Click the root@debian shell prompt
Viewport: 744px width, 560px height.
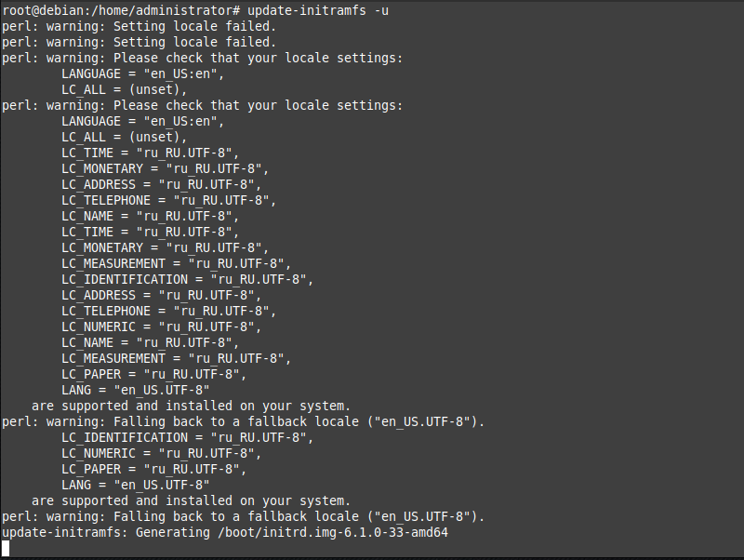tap(119, 10)
